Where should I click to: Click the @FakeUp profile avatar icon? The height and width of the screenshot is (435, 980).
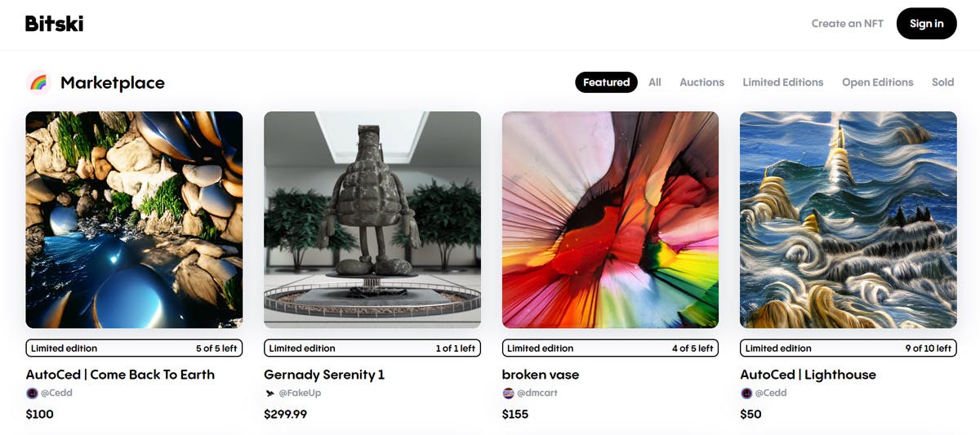tap(269, 393)
